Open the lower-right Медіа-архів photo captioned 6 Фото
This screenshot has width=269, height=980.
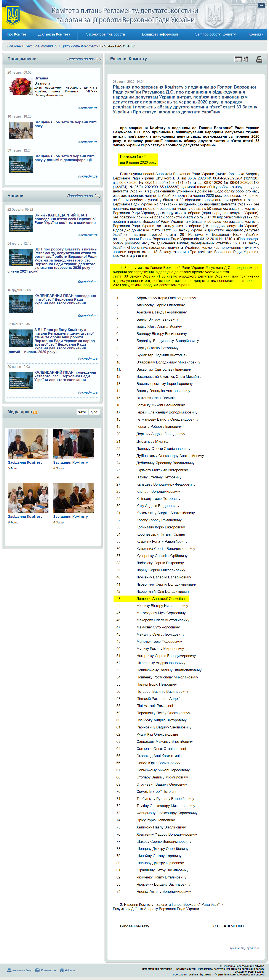[73, 498]
